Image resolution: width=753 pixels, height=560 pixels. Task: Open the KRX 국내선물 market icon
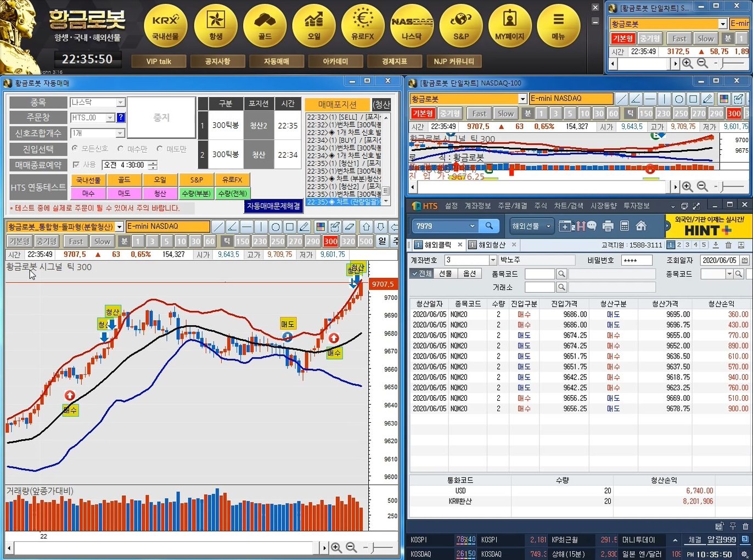tap(165, 26)
